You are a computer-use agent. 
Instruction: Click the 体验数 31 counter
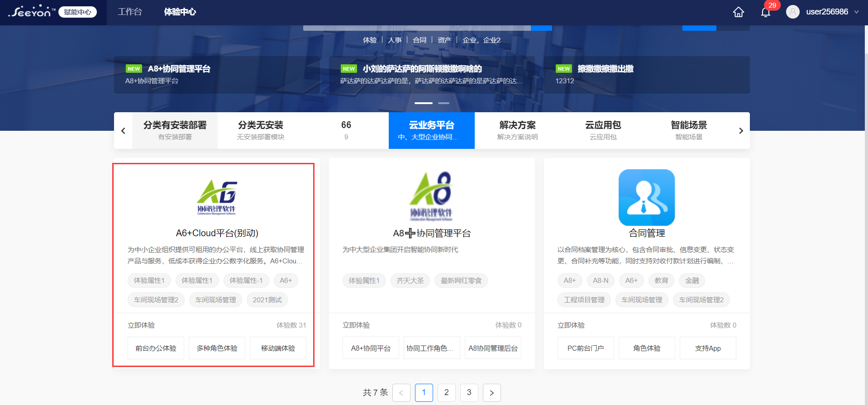coord(291,325)
